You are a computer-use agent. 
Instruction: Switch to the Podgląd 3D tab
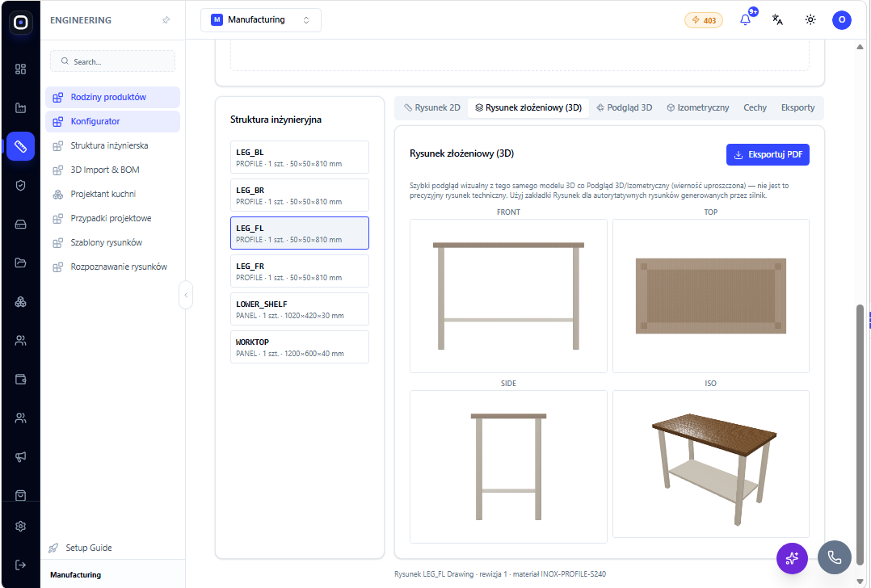(x=625, y=107)
